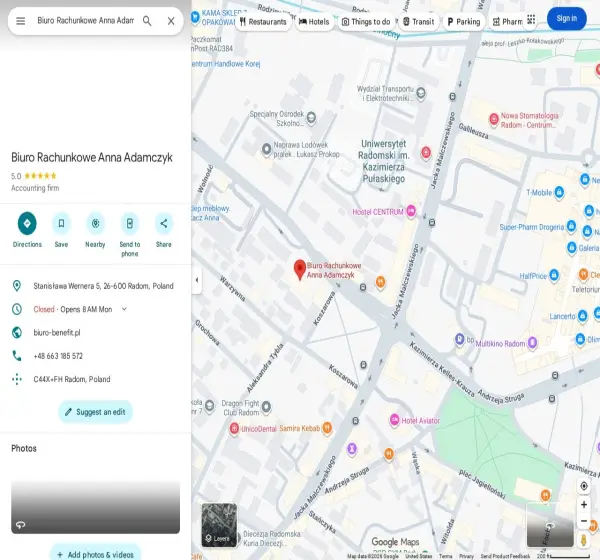Click the search field with Biuro Rachunkowe text
Viewport: 600px width, 560px height.
[85, 21]
